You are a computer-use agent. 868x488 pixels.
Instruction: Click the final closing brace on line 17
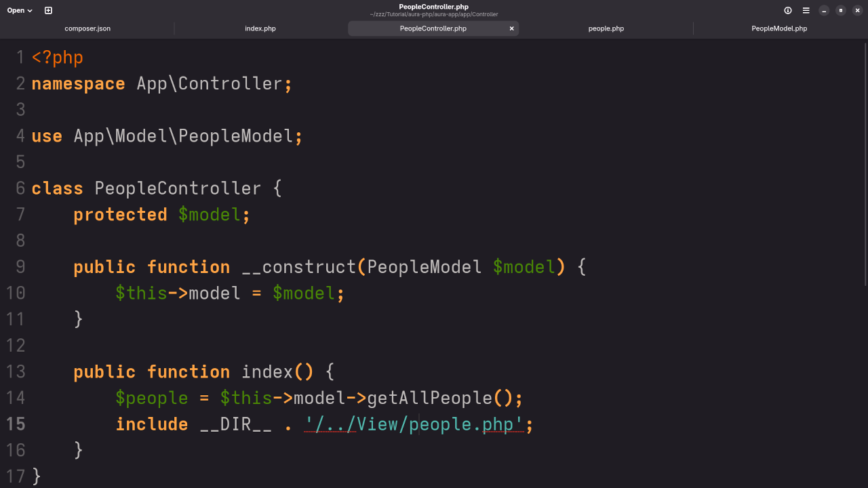point(37,476)
